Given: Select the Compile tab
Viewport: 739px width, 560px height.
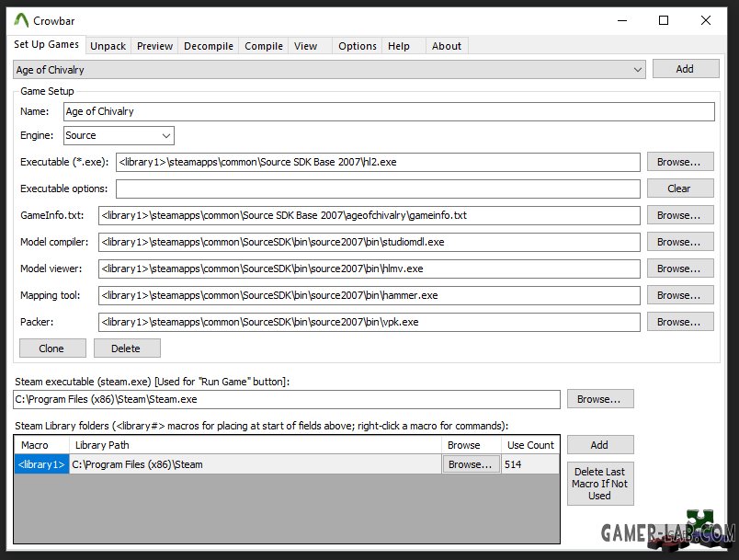Looking at the screenshot, I should [264, 46].
